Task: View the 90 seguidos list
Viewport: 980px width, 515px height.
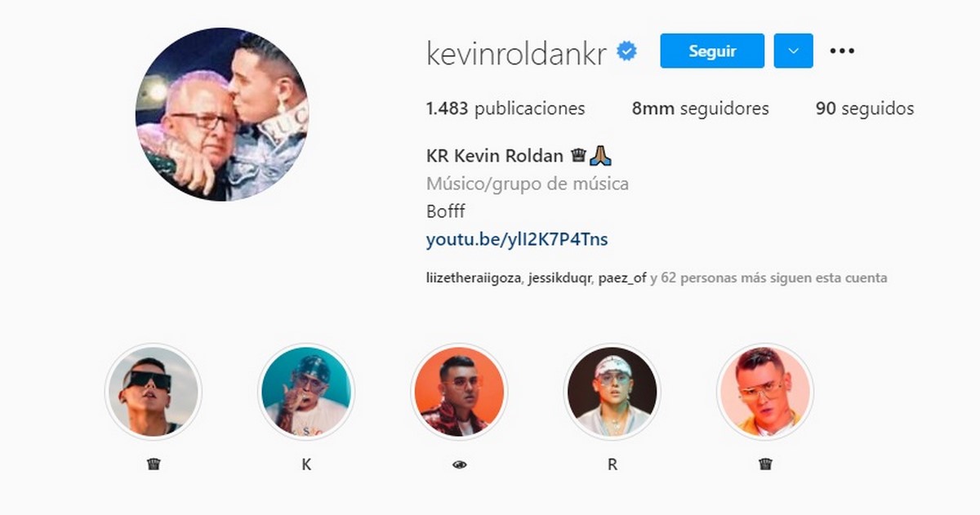Action: coord(865,109)
